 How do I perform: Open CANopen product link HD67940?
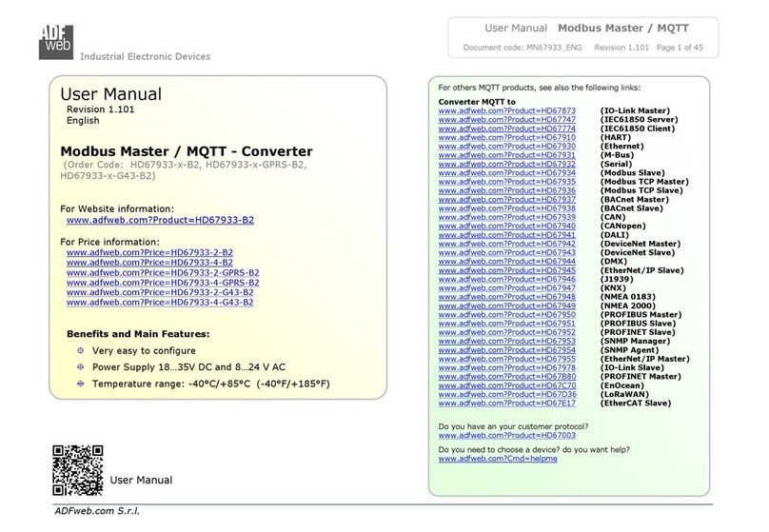point(507,227)
